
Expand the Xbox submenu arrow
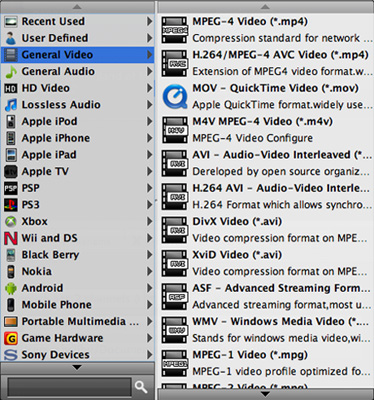click(150, 222)
